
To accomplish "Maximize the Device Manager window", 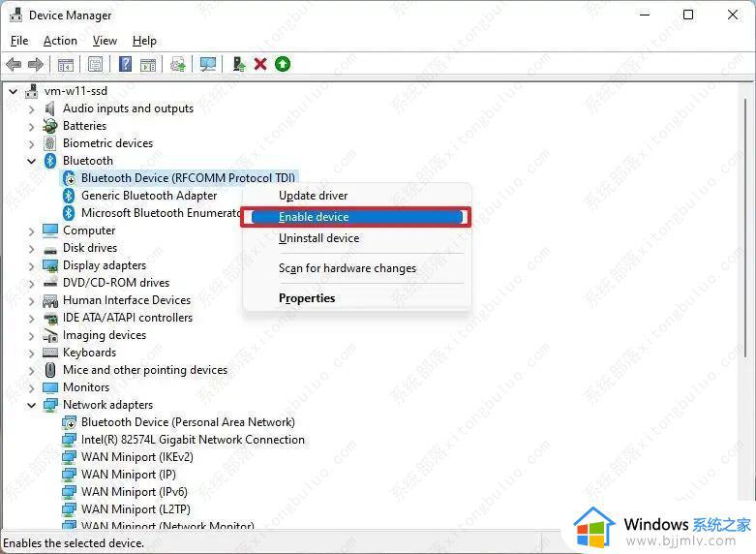I will pos(688,15).
